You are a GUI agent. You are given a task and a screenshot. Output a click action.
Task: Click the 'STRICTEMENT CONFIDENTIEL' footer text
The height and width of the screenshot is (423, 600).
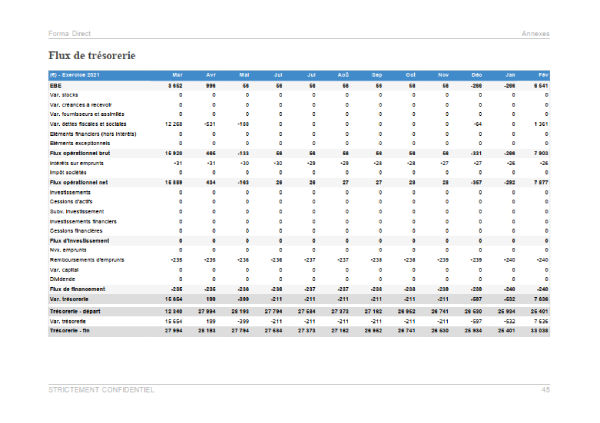coord(101,390)
